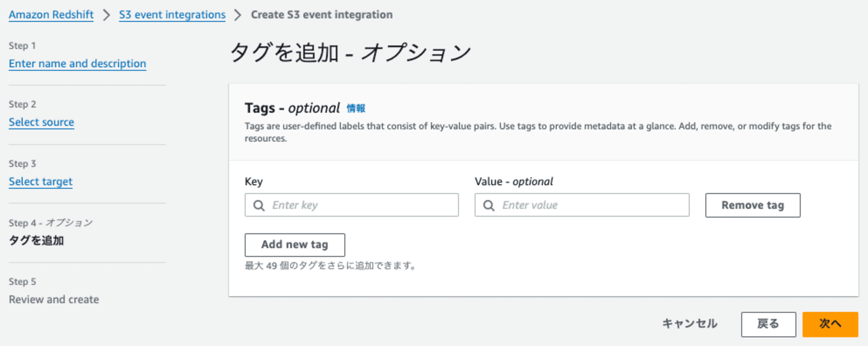Add a new tag

point(295,245)
